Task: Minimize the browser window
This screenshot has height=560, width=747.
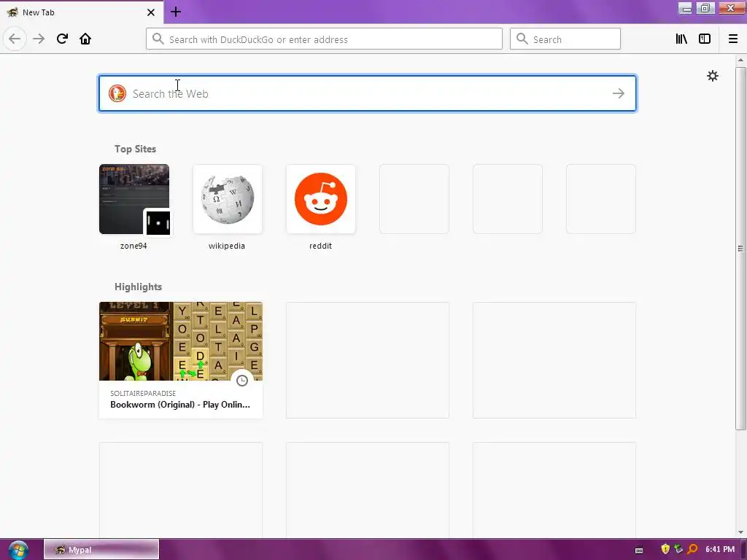Action: pos(685,8)
